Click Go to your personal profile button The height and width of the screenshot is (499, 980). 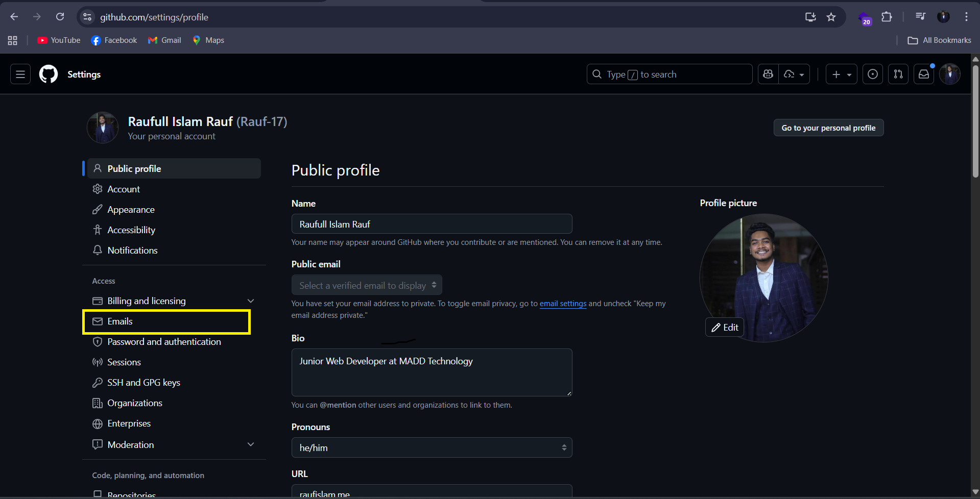828,128
